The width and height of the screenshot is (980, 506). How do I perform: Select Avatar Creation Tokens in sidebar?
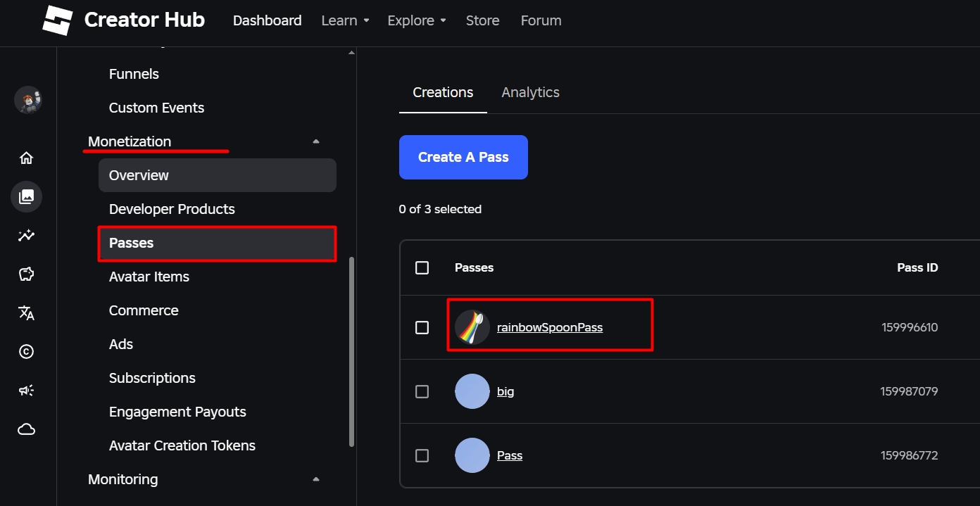point(182,445)
